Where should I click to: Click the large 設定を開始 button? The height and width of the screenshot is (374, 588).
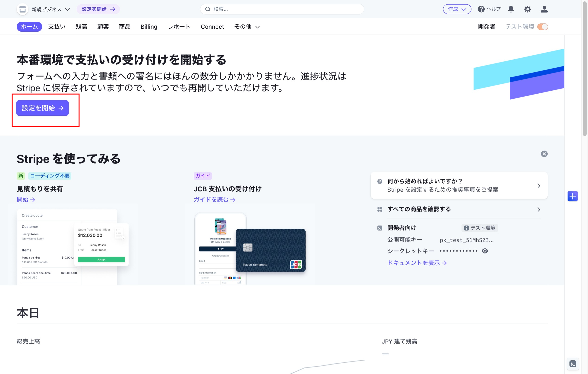[42, 108]
